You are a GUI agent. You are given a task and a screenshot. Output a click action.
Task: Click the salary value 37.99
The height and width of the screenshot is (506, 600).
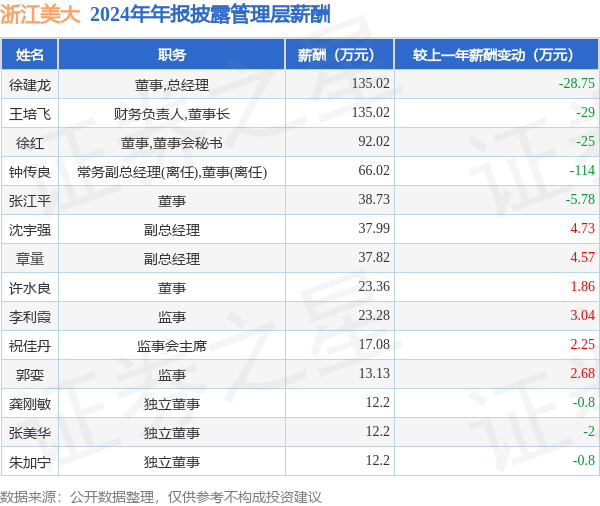[374, 228]
